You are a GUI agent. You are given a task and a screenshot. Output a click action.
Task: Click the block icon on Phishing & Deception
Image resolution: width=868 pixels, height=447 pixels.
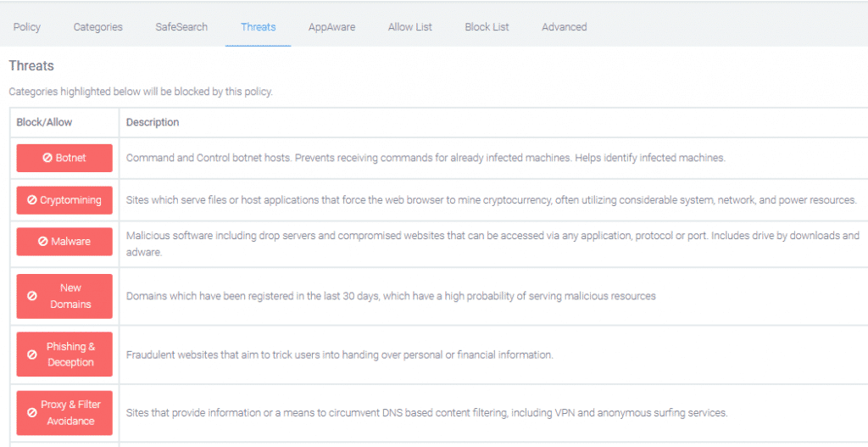32,355
